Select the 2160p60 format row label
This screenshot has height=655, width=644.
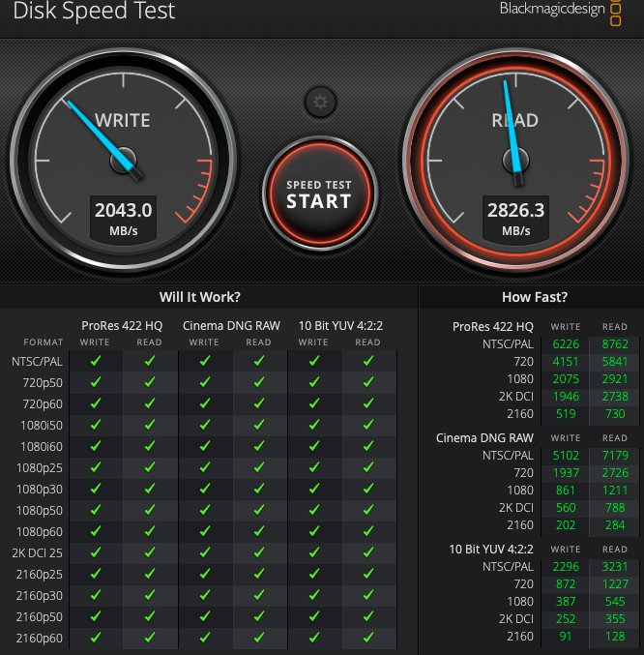40,639
